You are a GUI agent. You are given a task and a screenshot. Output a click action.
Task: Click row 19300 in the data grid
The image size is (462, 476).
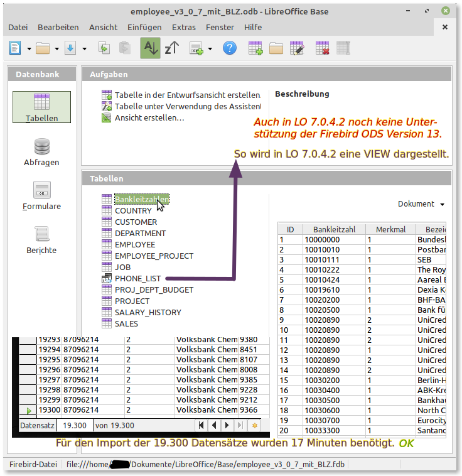(144, 410)
